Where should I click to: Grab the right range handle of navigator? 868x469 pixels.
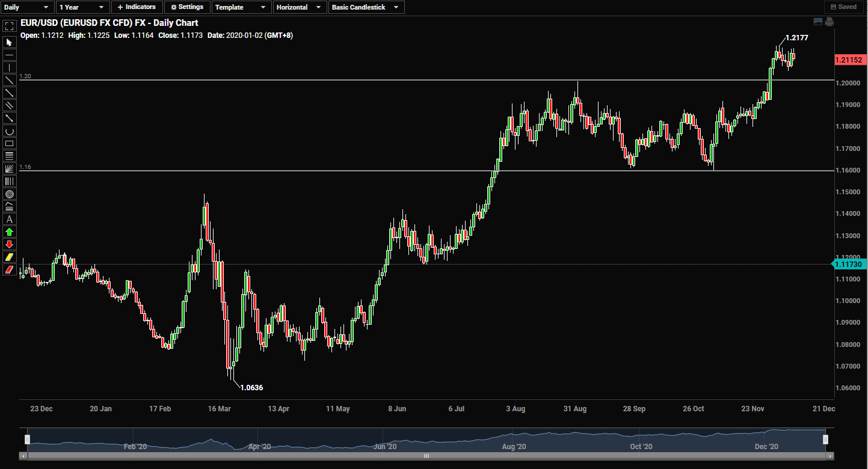pyautogui.click(x=826, y=440)
